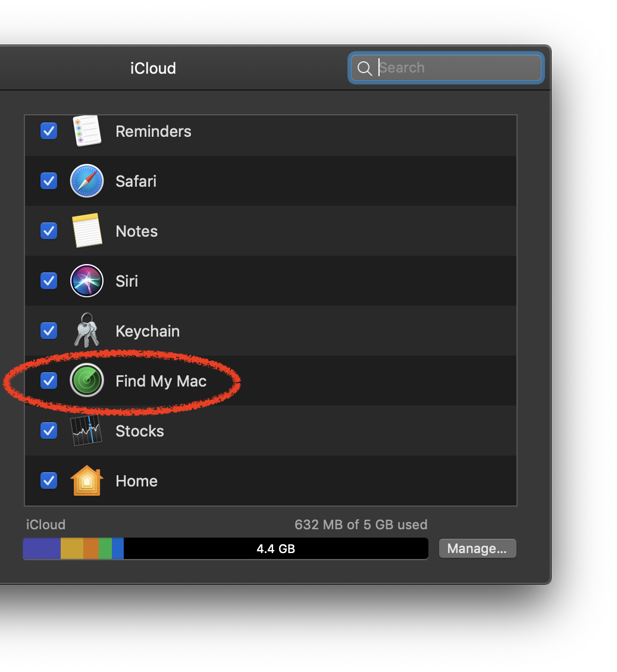Click the Notes notepad icon
This screenshot has height=672, width=617.
click(87, 231)
